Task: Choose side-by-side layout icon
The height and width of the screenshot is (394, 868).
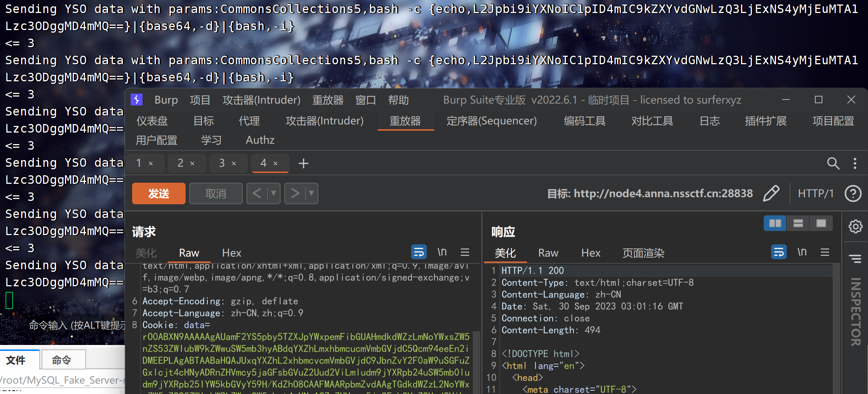Action: coord(775,223)
